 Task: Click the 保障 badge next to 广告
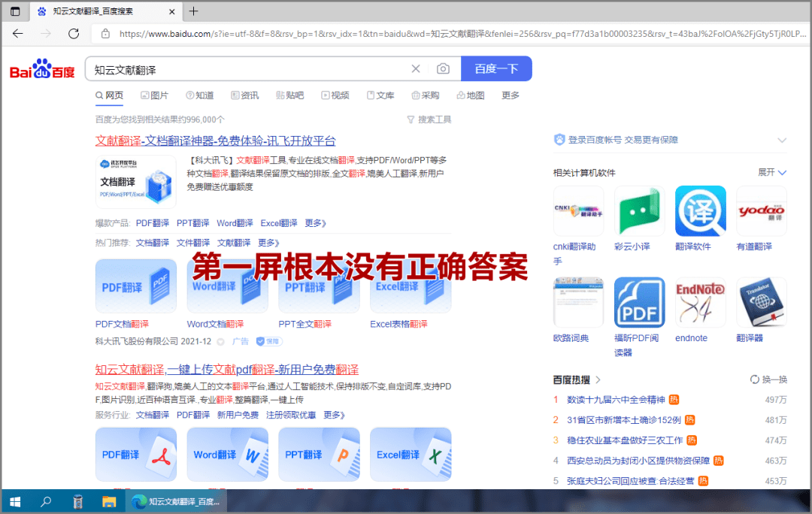point(268,341)
